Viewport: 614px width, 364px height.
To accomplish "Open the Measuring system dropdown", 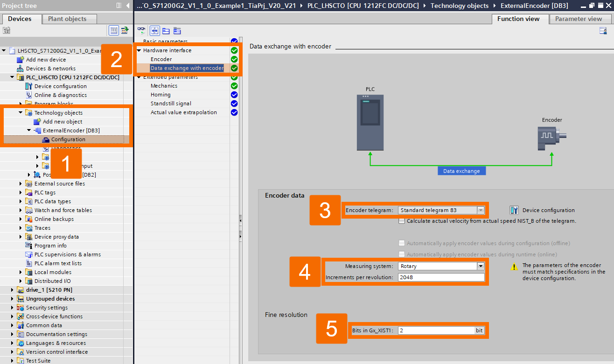I will pyautogui.click(x=481, y=266).
